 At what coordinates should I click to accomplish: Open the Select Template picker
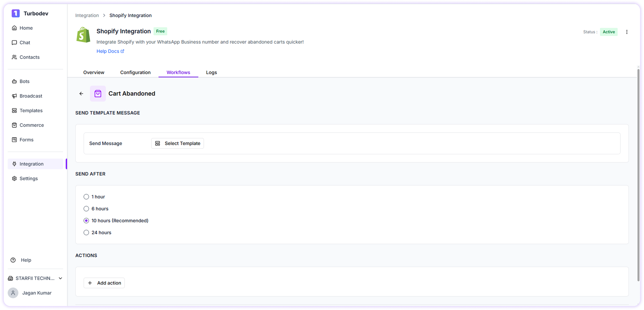177,143
